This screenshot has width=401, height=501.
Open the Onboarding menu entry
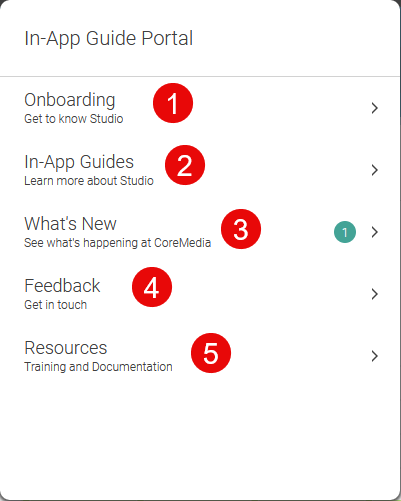point(200,108)
